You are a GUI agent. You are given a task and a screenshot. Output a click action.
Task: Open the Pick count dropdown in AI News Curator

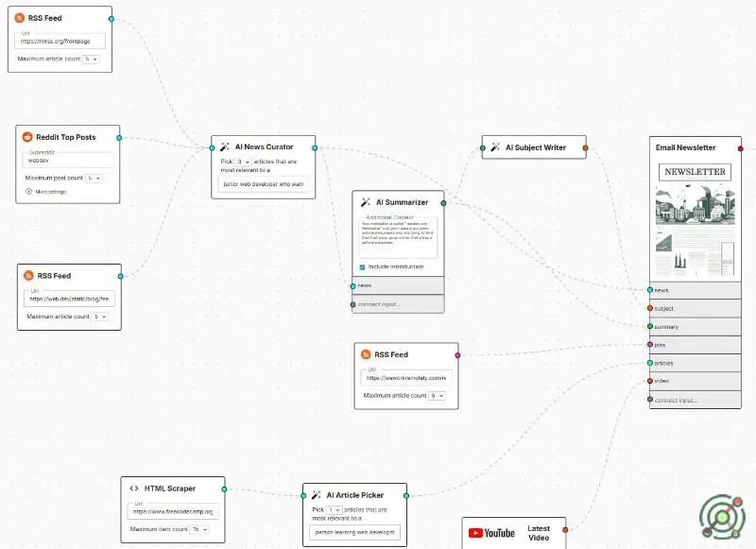(x=243, y=162)
